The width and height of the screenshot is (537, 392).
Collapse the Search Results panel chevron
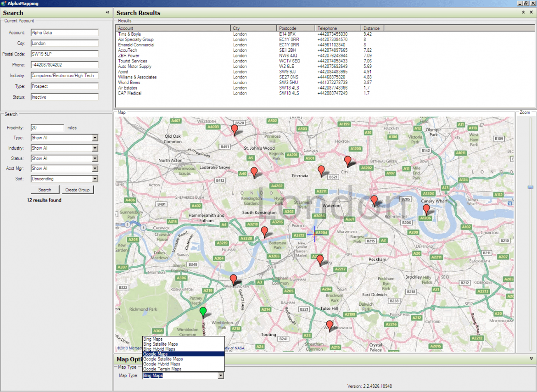coord(523,12)
